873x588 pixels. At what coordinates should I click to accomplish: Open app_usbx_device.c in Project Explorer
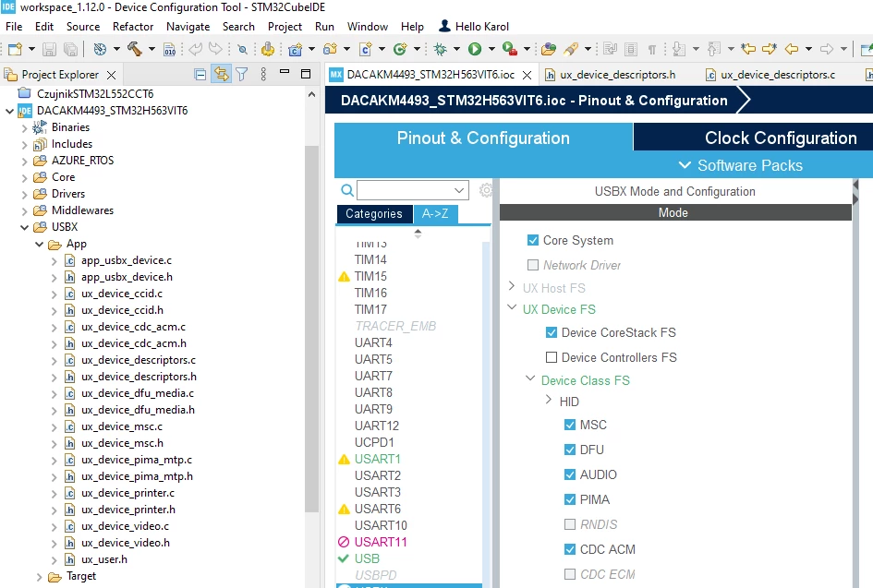click(x=127, y=260)
